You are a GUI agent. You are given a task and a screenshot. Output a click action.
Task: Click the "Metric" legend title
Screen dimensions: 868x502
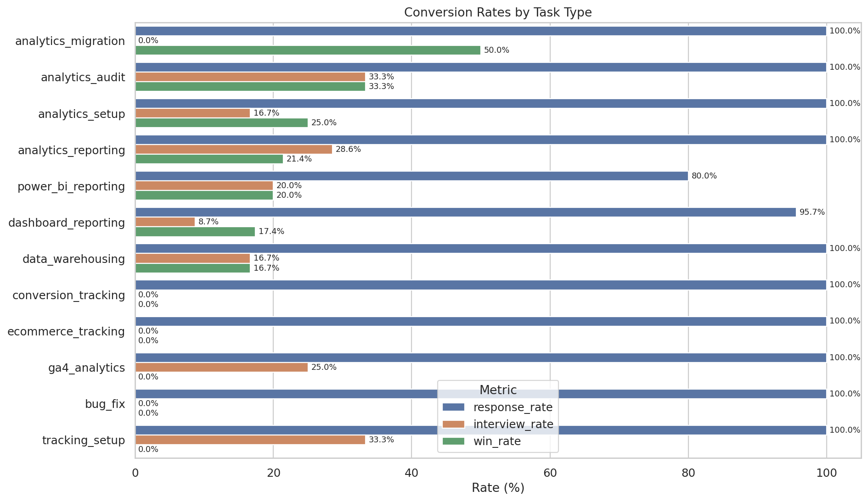pos(498,390)
